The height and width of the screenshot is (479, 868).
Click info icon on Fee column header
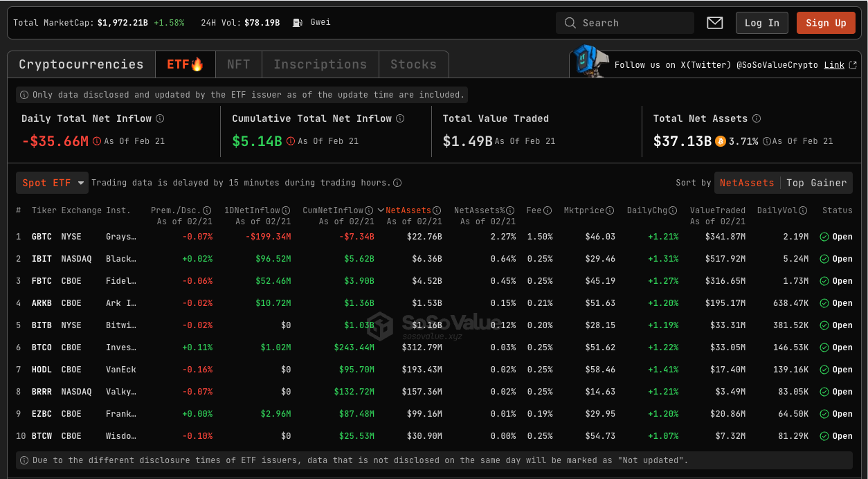pyautogui.click(x=548, y=210)
